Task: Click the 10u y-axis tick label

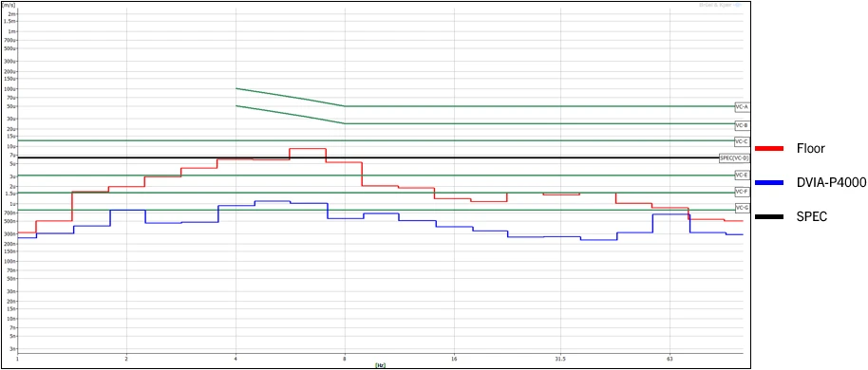Action: tap(10, 146)
